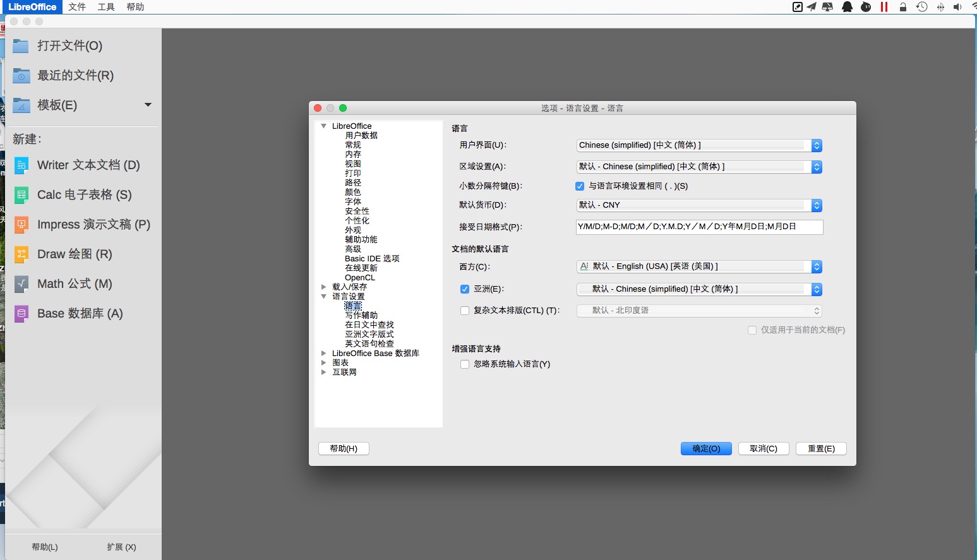Click the 帮助(L) button in Start Center
The image size is (977, 560).
(45, 547)
